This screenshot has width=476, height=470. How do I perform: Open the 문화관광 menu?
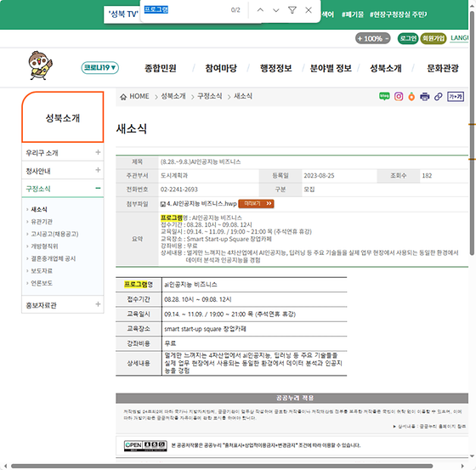(x=443, y=68)
